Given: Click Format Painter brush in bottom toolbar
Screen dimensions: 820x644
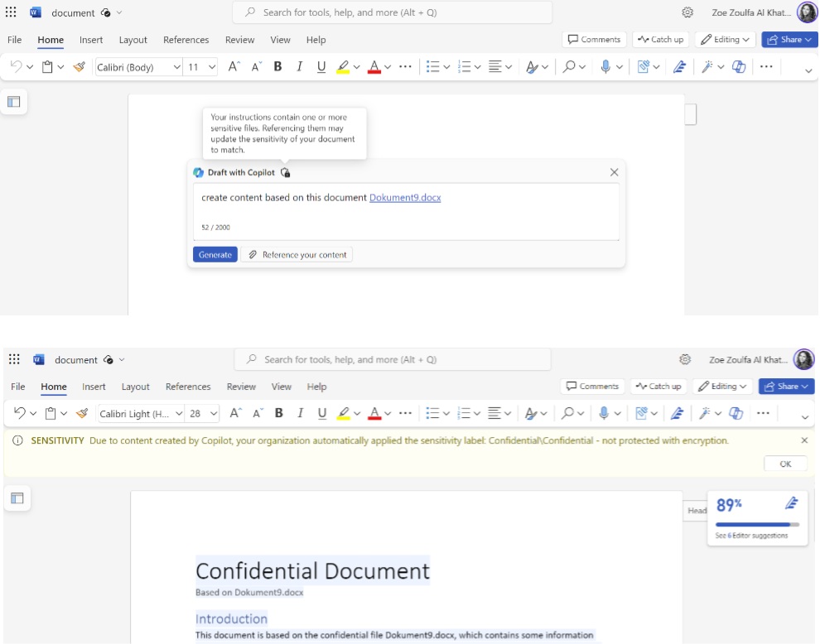Looking at the screenshot, I should (x=81, y=413).
